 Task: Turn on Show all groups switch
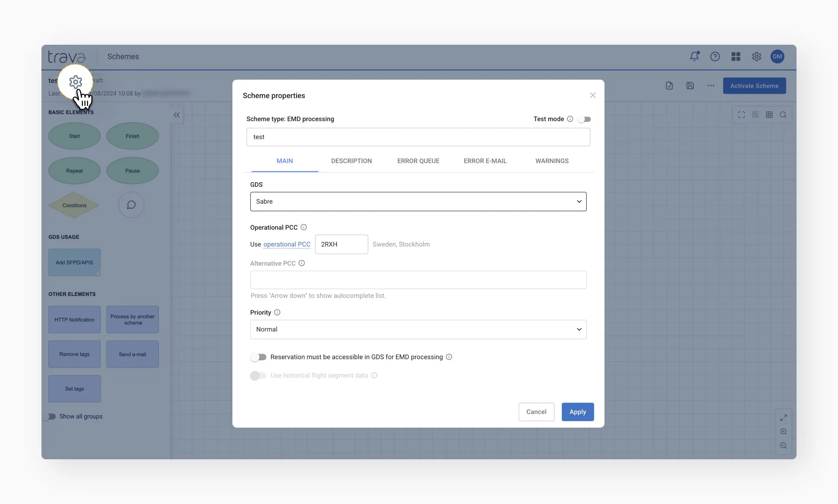49,416
